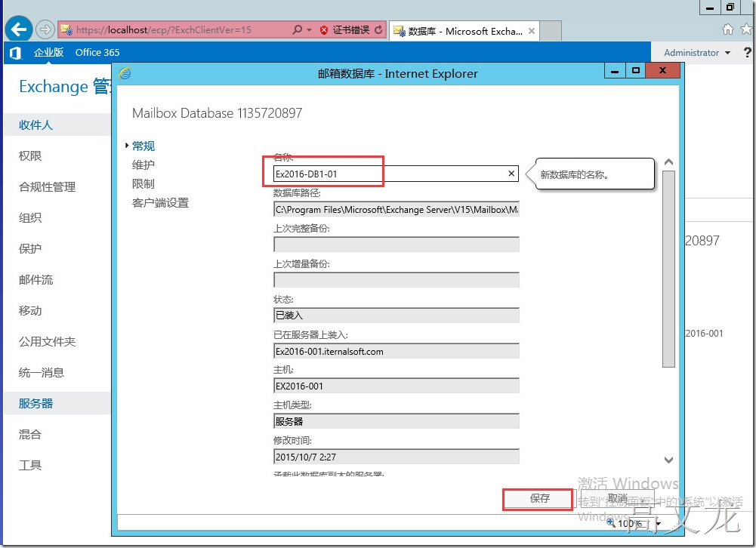756x548 pixels.
Task: Click the 状态 field showing 已装入
Action: (396, 316)
